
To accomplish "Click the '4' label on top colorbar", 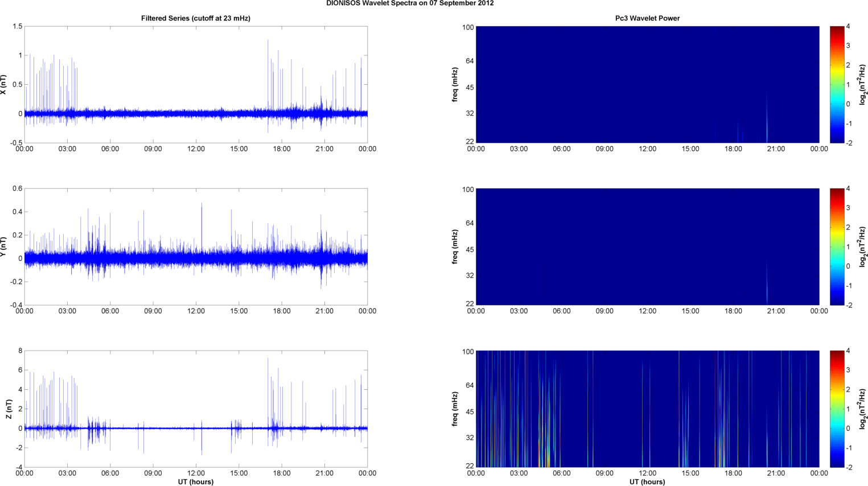I will click(x=848, y=27).
